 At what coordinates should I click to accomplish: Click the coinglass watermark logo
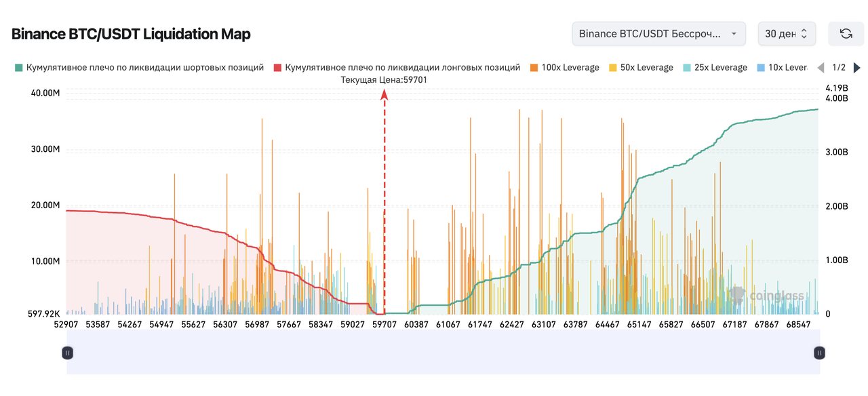tap(767, 296)
